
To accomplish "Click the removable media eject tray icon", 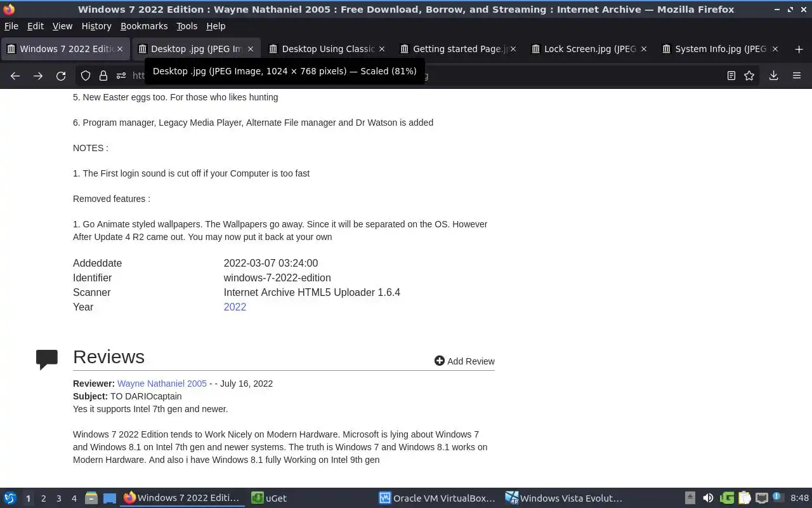I will (x=690, y=498).
